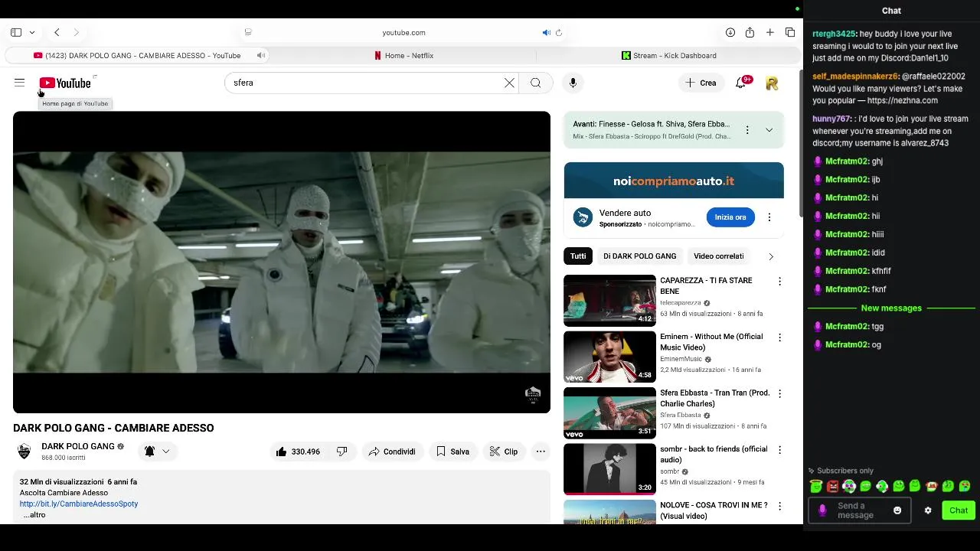The image size is (980, 551).
Task: Go back in Safari
Action: (x=57, y=32)
